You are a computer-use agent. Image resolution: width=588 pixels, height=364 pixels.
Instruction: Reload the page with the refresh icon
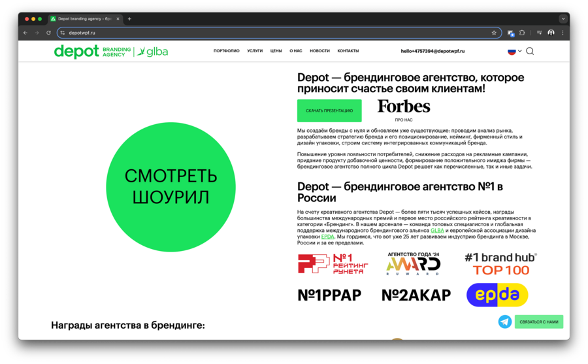click(48, 33)
